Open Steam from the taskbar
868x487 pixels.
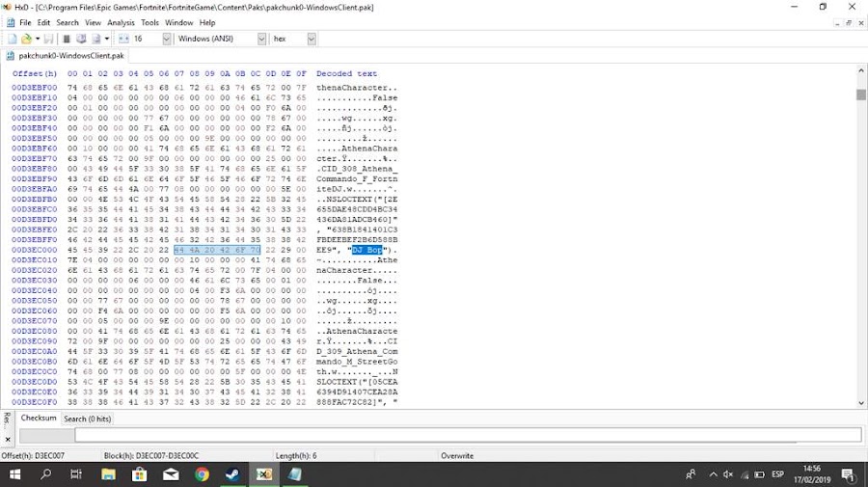coord(232,474)
